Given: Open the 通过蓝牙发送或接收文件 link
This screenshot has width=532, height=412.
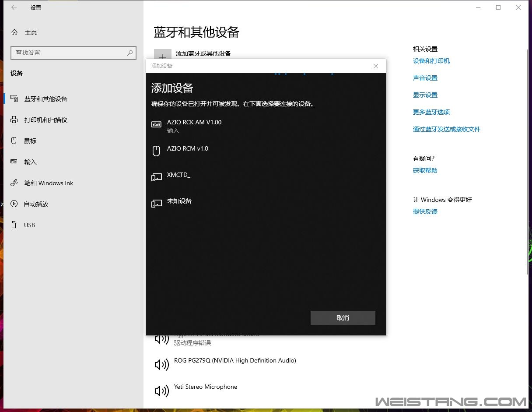Looking at the screenshot, I should pos(447,129).
